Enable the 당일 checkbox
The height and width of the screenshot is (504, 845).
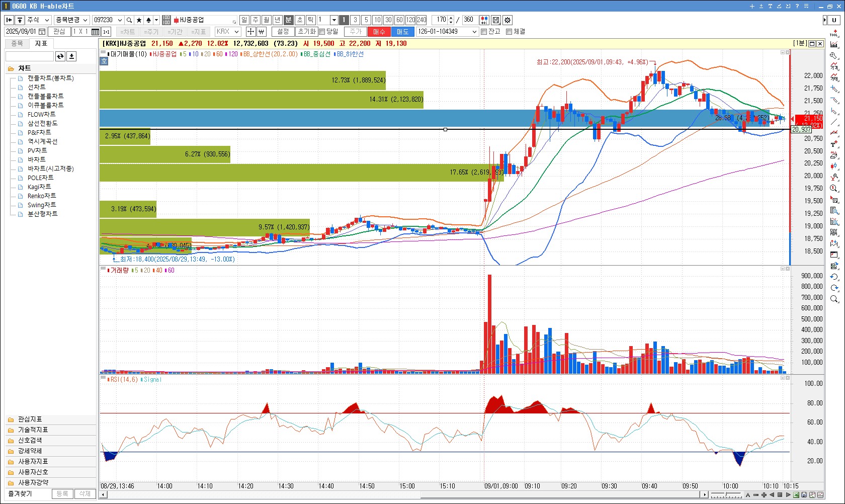(322, 32)
